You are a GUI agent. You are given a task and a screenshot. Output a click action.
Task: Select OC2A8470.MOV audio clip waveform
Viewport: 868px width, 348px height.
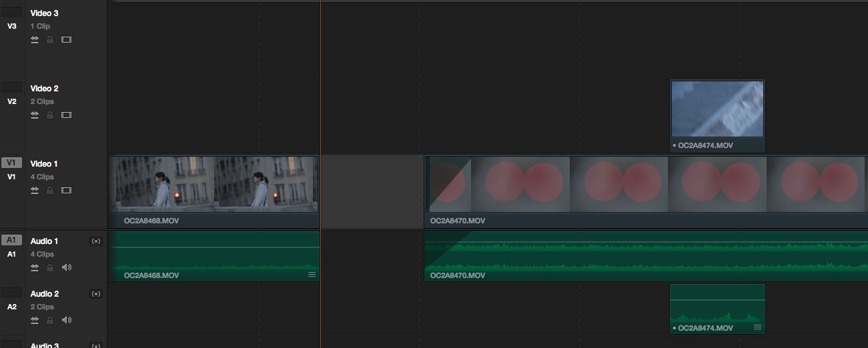(646, 257)
